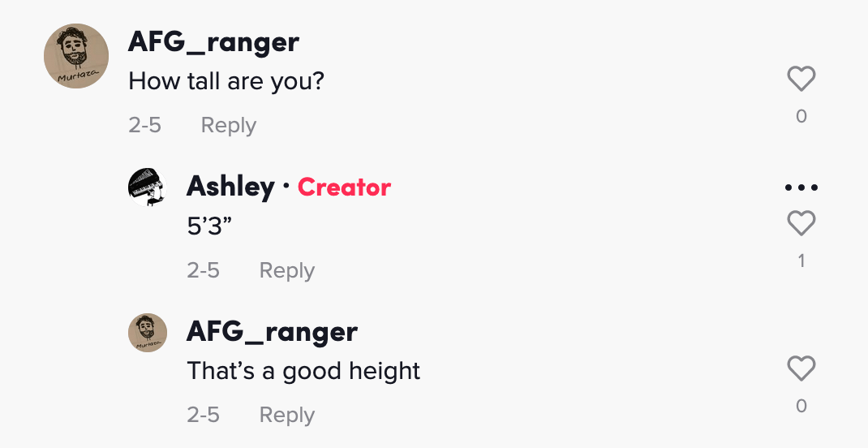868x448 pixels.
Task: Open more options for Ashley's comment
Action: (801, 187)
